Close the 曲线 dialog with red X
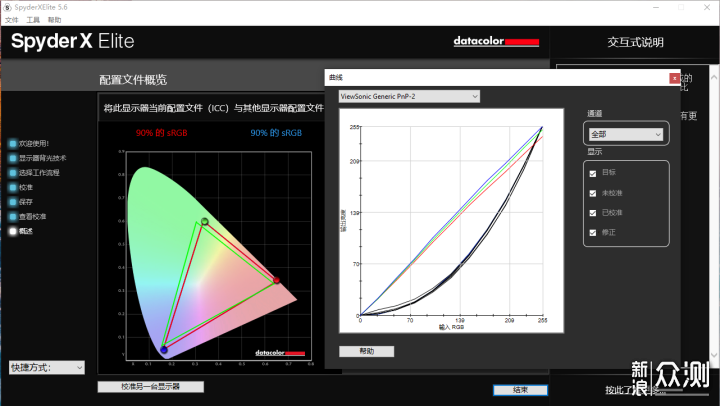Screen dimensions: 720x406 pos(674,78)
